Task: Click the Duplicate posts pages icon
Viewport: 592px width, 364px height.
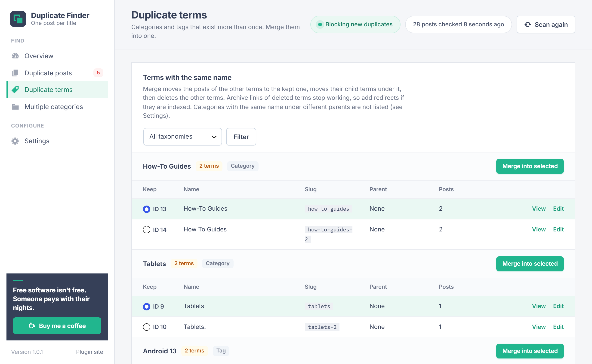Action: (15, 73)
